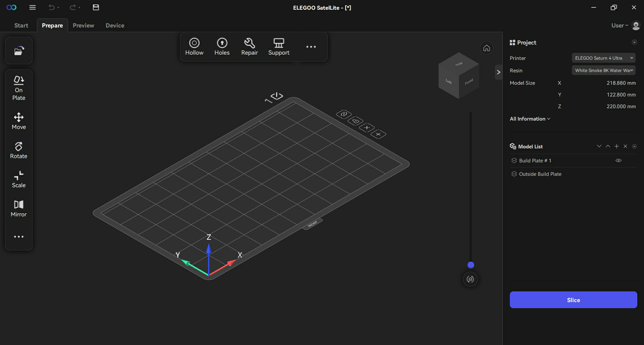Place model On Plate
The width and height of the screenshot is (644, 345).
click(19, 88)
